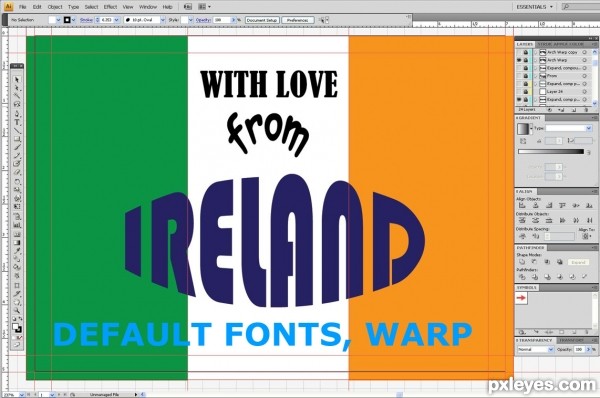Click Vertical Align Top in Align panel
The image size is (600, 398).
point(562,206)
